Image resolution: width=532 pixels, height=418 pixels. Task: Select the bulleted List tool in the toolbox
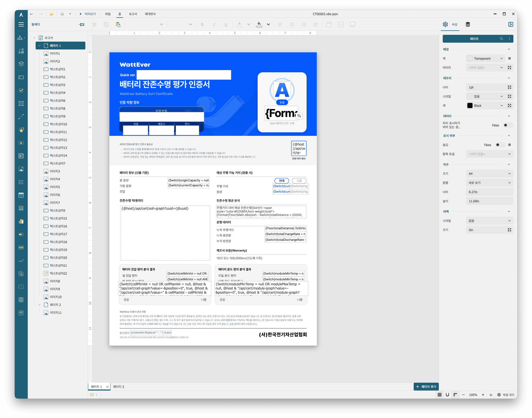(x=21, y=182)
